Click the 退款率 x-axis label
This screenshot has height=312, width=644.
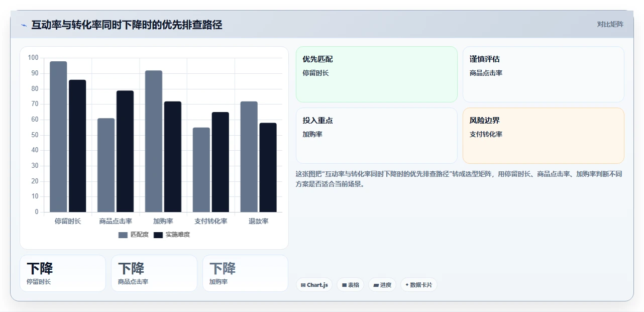(258, 221)
